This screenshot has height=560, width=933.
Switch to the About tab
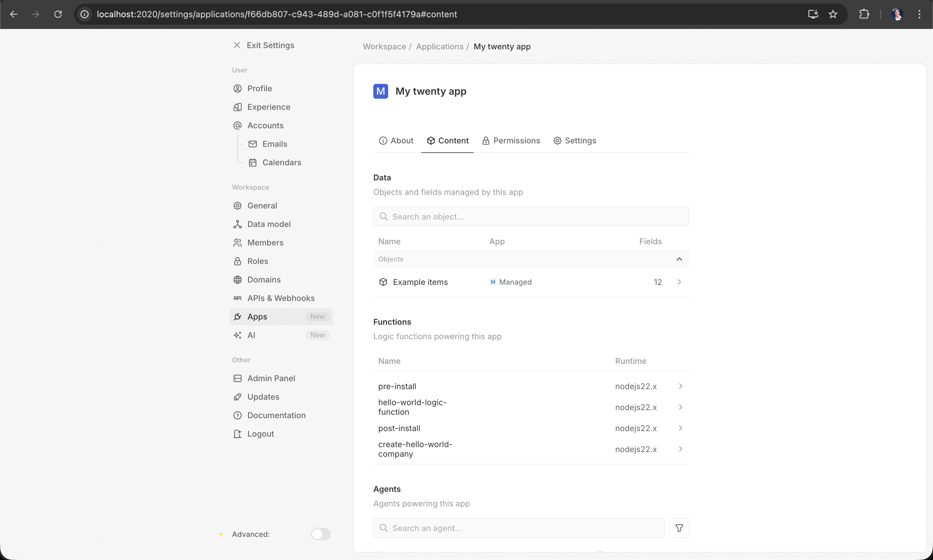pyautogui.click(x=396, y=140)
